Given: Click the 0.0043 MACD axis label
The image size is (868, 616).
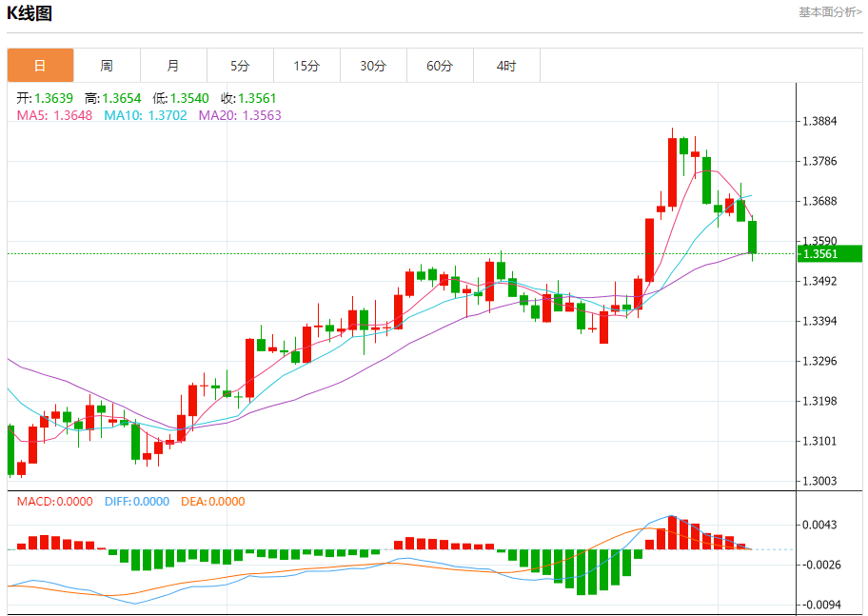Looking at the screenshot, I should point(819,525).
